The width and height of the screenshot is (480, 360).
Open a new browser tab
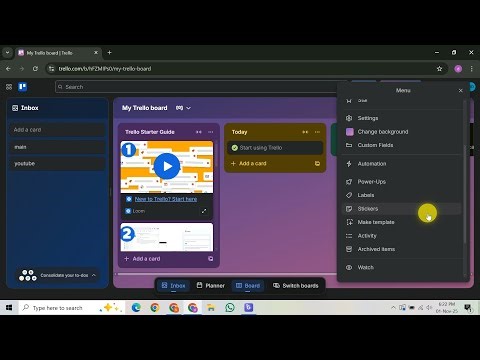tap(109, 52)
